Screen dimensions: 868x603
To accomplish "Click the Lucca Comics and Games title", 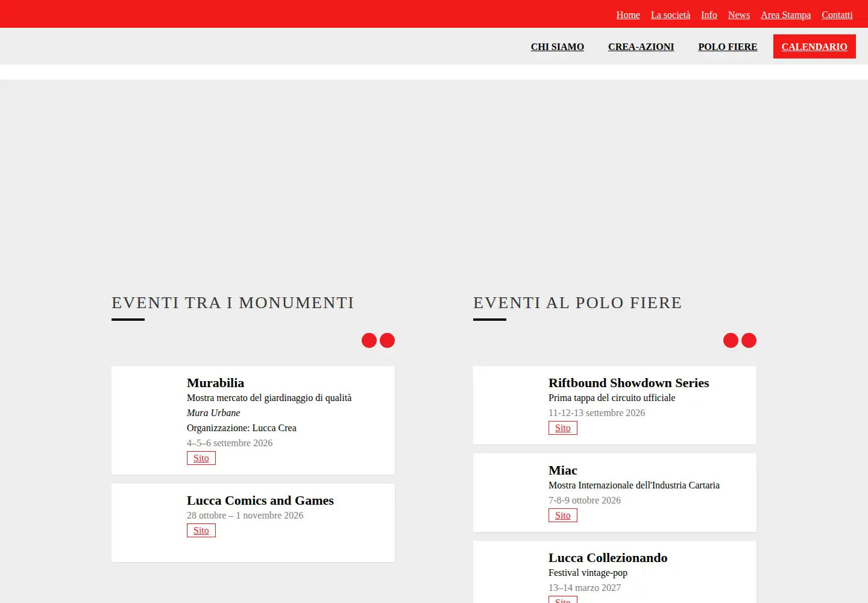I will 260,500.
